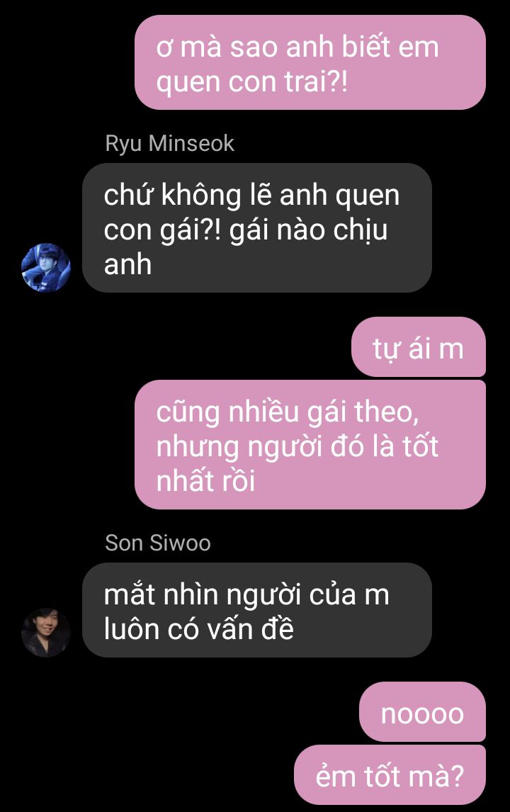Tap the line 'luôn có vấn đề'

(199, 629)
